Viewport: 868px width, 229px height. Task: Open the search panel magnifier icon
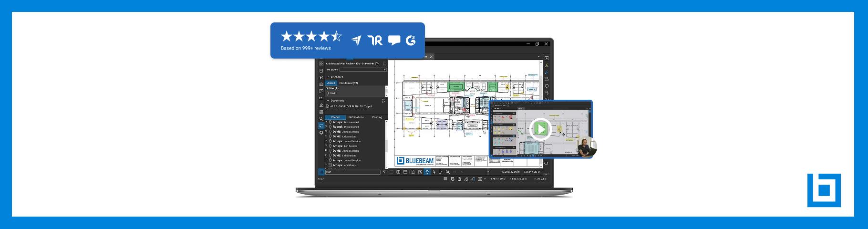pyautogui.click(x=321, y=119)
